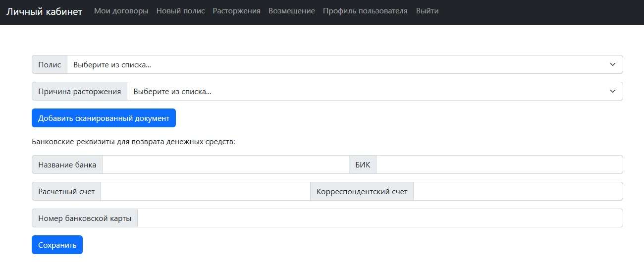Click the gray БИК label
This screenshot has width=644, height=270.
[363, 164]
